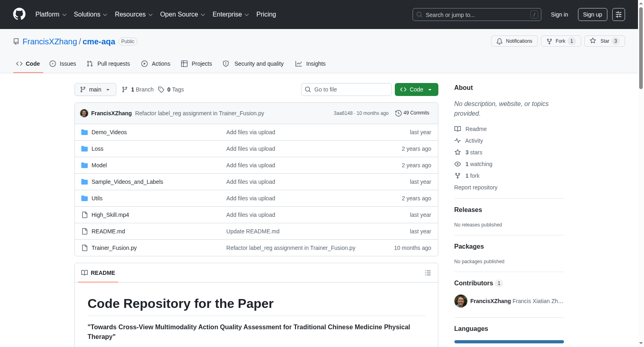Image resolution: width=644 pixels, height=347 pixels.
Task: Click the contributor avatar for FrancisXZhang
Action: 461,301
